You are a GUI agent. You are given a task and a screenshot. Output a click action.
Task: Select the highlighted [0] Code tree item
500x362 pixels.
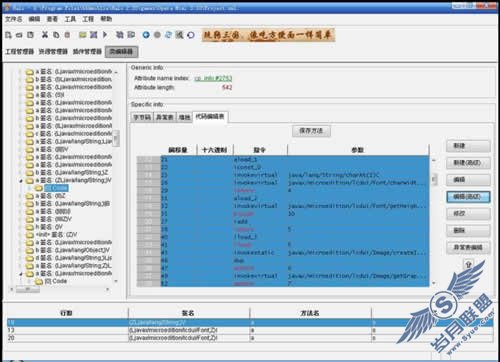[x=56, y=188]
